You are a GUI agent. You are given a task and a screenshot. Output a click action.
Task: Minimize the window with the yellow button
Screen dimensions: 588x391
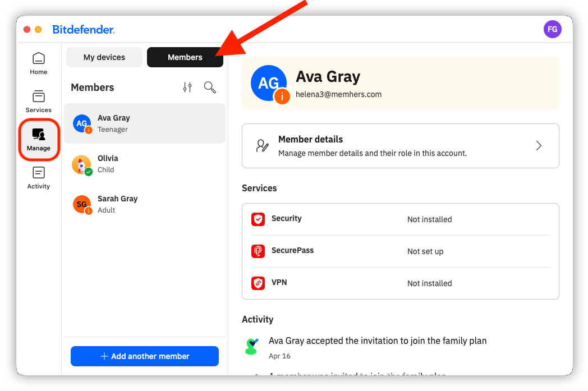tap(38, 30)
